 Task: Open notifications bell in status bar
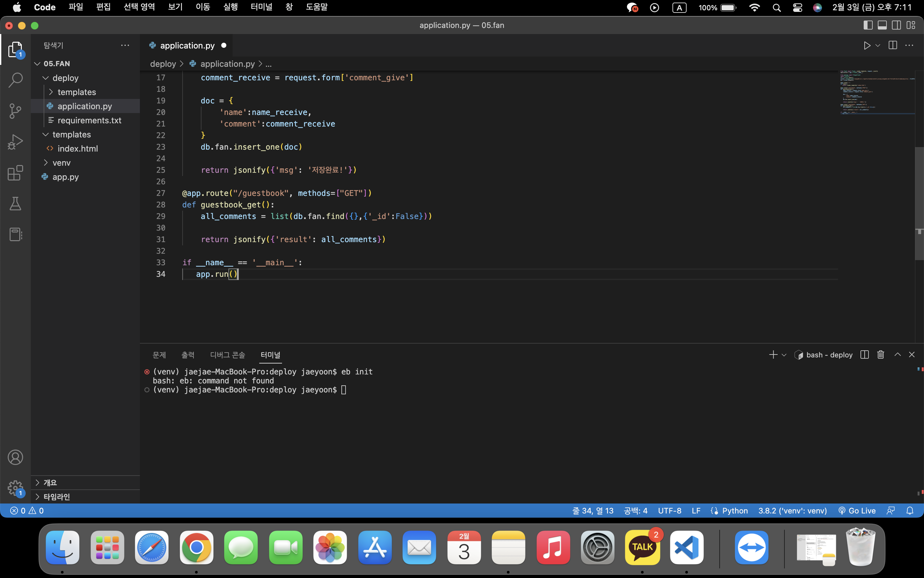[x=910, y=511]
